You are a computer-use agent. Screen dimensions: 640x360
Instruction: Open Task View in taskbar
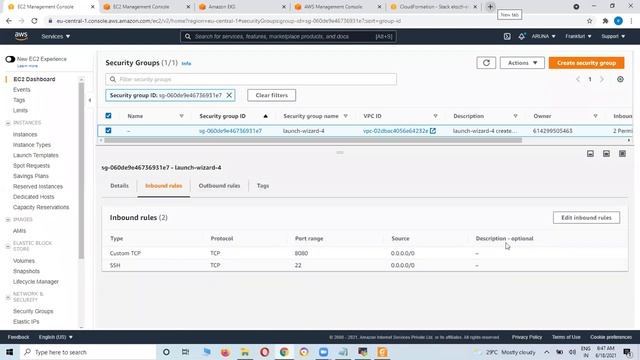[185, 352]
